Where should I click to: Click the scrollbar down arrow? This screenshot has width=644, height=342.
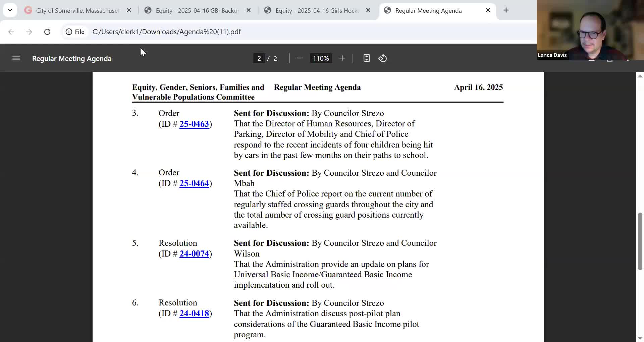[x=640, y=338]
